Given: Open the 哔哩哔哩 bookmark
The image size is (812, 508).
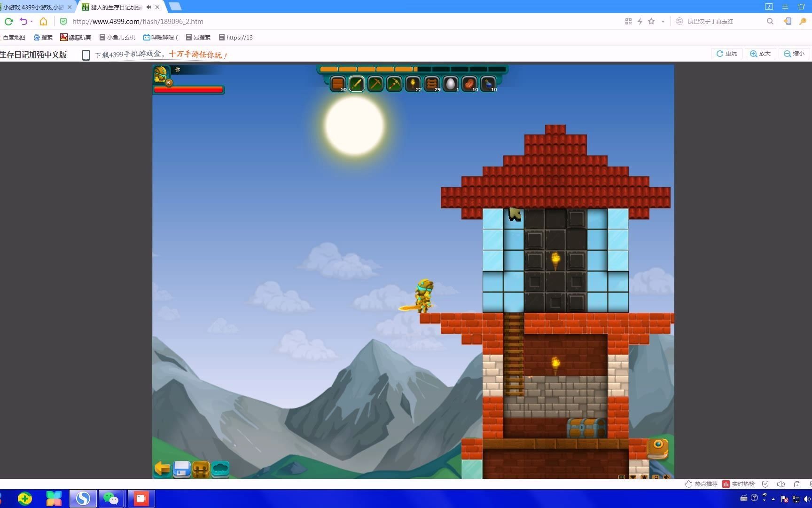Looking at the screenshot, I should pyautogui.click(x=160, y=38).
